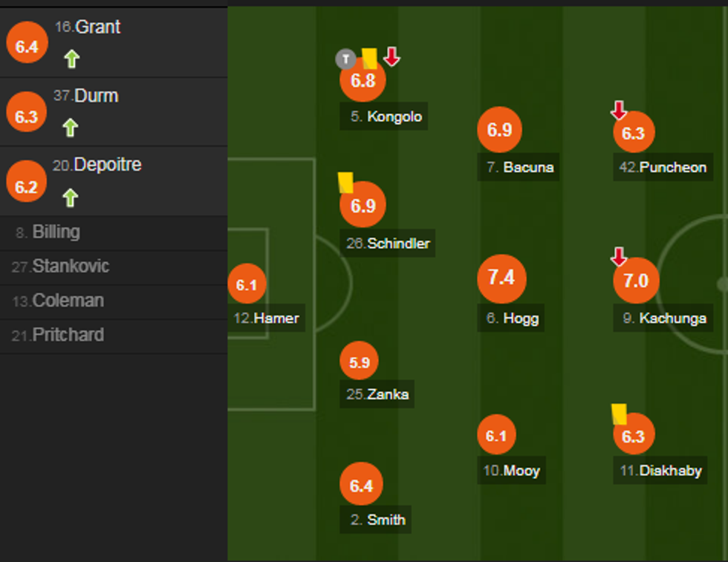Click Depoitre's green substituted-on arrow
728x562 pixels.
point(71,197)
